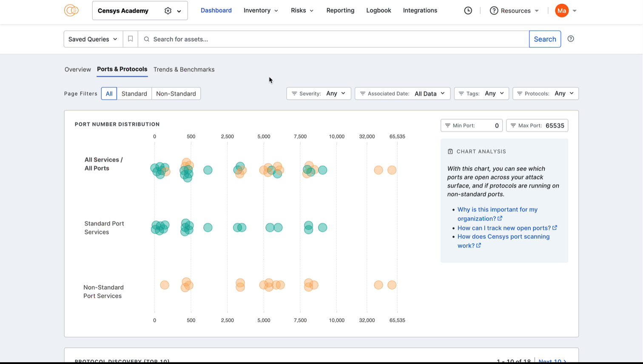The image size is (643, 364).
Task: Click the 'Standard Port Services' row label
Action: tap(104, 228)
